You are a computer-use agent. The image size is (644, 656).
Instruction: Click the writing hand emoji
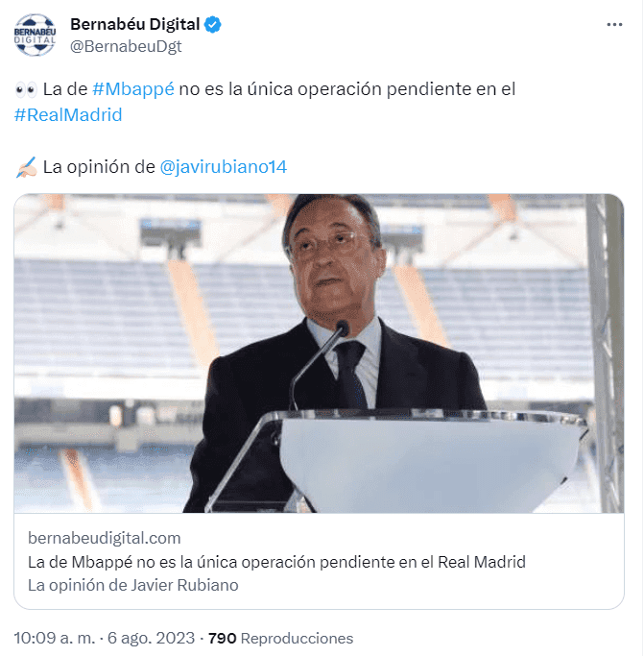pyautogui.click(x=26, y=167)
